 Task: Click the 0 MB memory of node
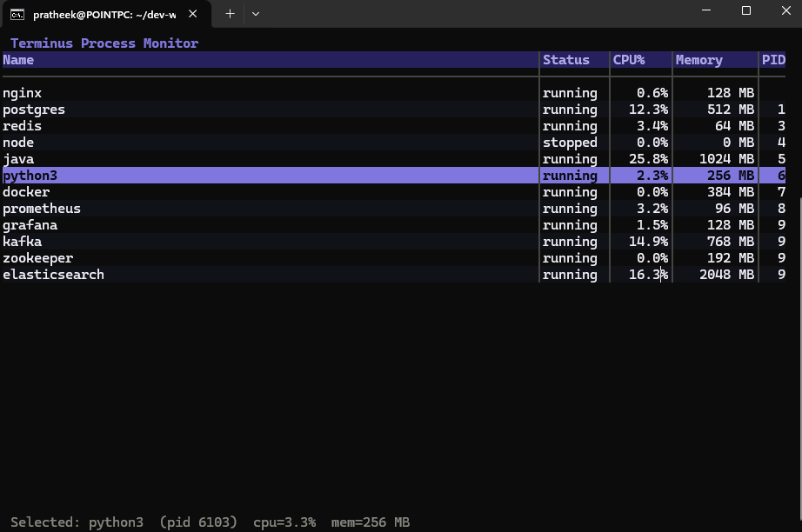point(739,142)
